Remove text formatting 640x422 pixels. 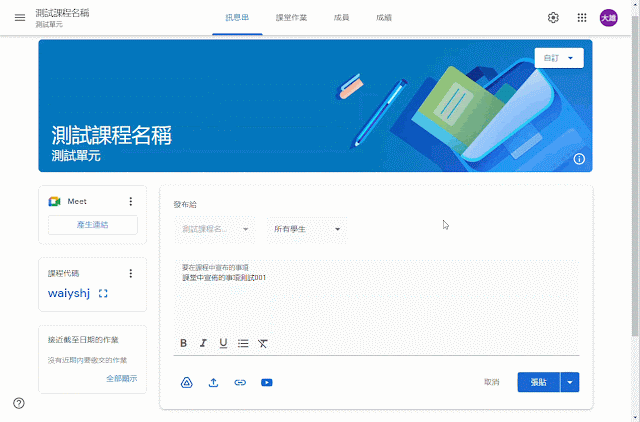pyautogui.click(x=263, y=343)
